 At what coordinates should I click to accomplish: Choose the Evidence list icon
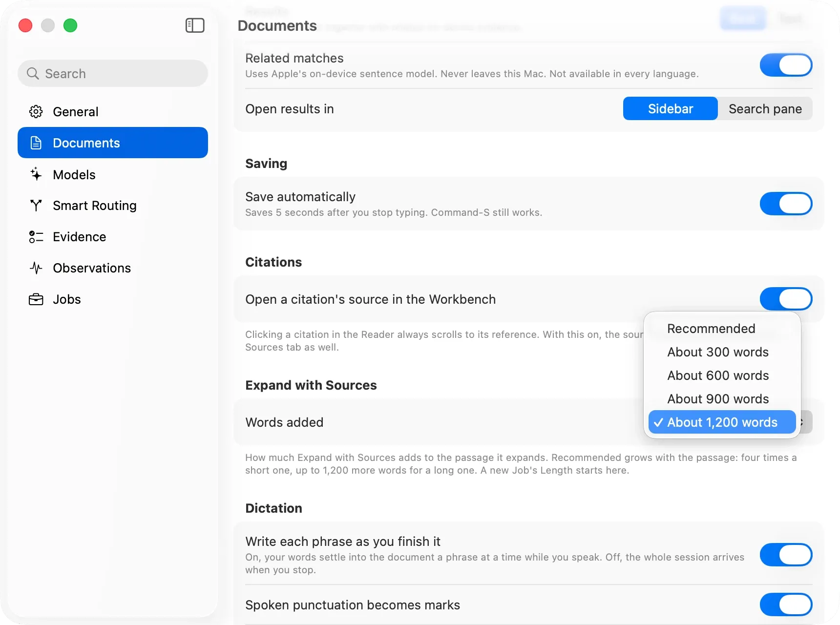(36, 237)
